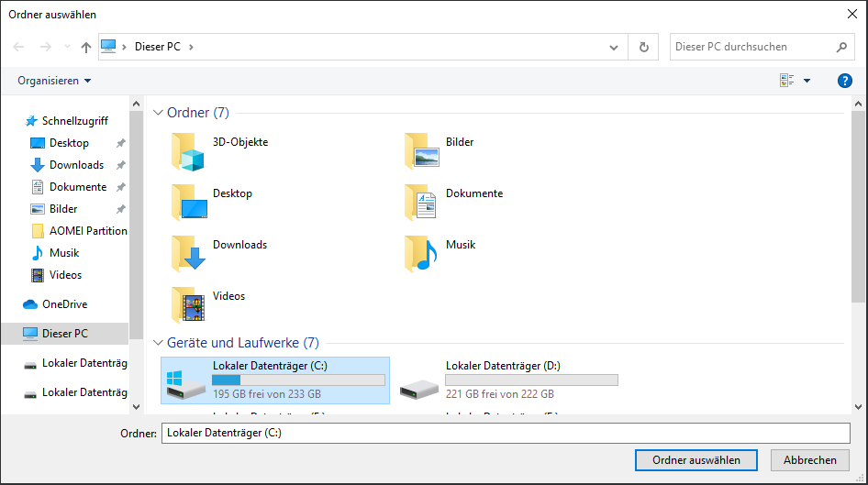Go up one folder level
The width and height of the screenshot is (868, 485).
click(86, 47)
